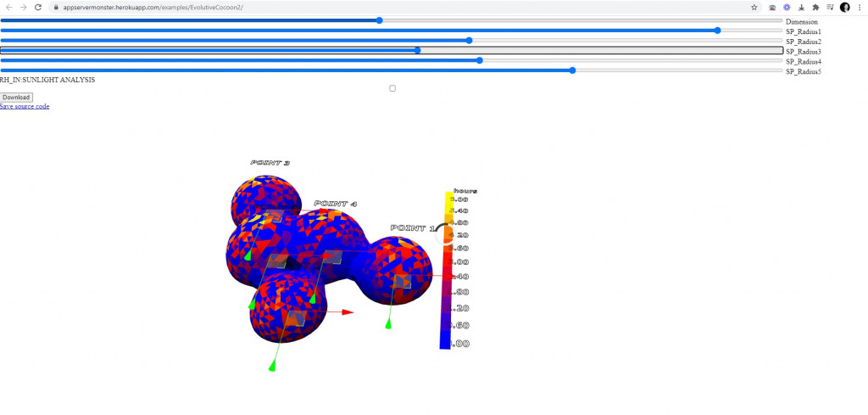Click the SP_Radius5 slider handle
The width and height of the screenshot is (868, 415).
(x=573, y=71)
